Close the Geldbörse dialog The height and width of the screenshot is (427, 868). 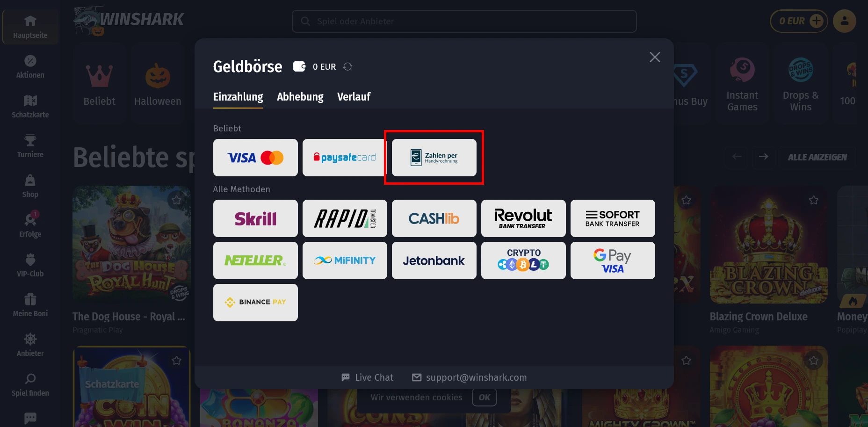[x=655, y=57]
